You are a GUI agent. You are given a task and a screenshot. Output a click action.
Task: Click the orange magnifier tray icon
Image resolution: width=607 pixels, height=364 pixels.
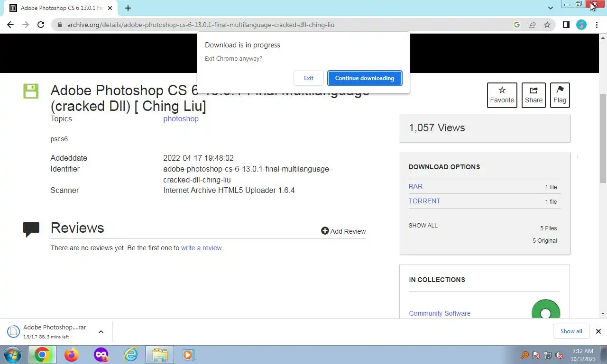(x=525, y=355)
